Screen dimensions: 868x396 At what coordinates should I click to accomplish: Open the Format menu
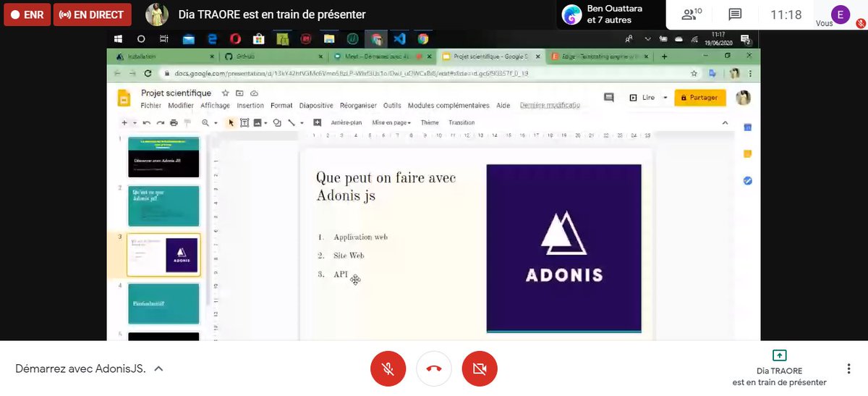281,106
